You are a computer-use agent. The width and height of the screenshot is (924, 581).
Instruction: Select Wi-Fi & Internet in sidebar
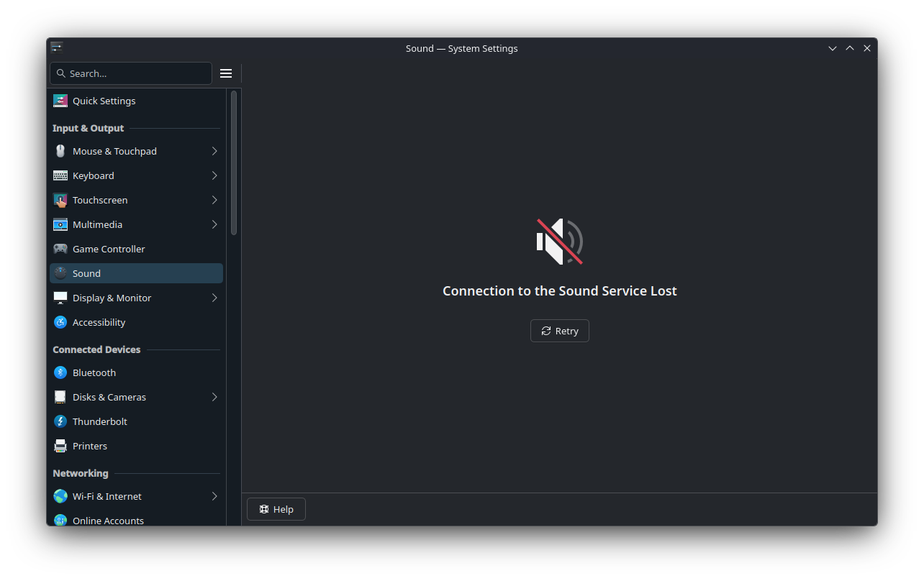tap(136, 496)
